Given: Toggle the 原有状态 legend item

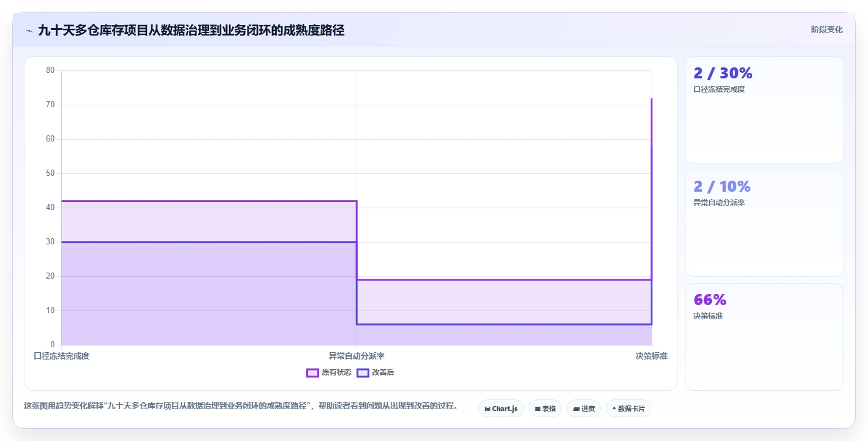Looking at the screenshot, I should tap(329, 372).
